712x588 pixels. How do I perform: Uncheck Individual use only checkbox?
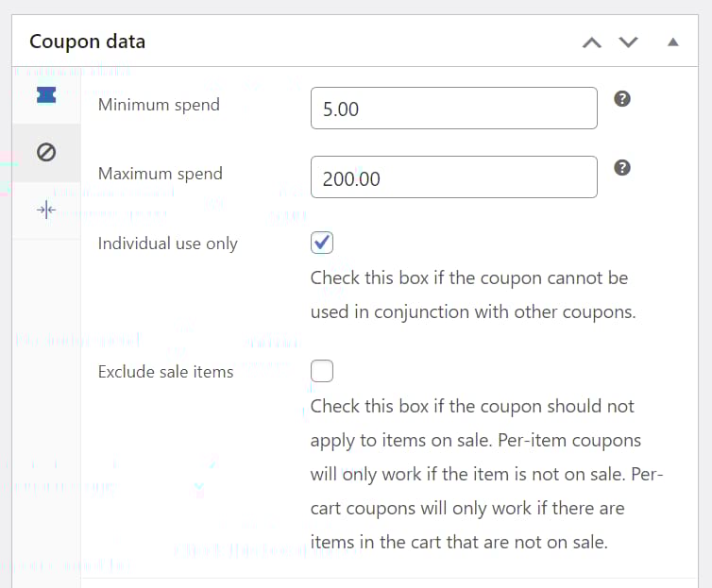(x=322, y=243)
